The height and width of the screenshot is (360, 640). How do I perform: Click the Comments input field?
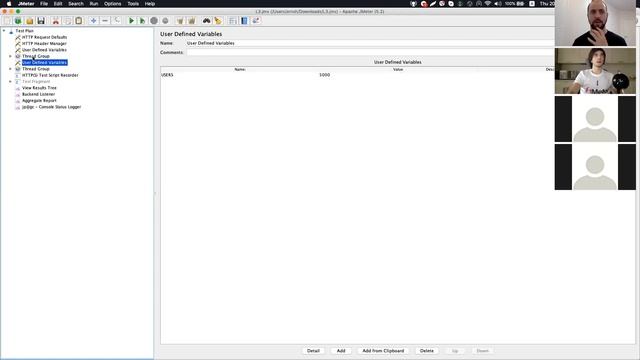coord(370,53)
